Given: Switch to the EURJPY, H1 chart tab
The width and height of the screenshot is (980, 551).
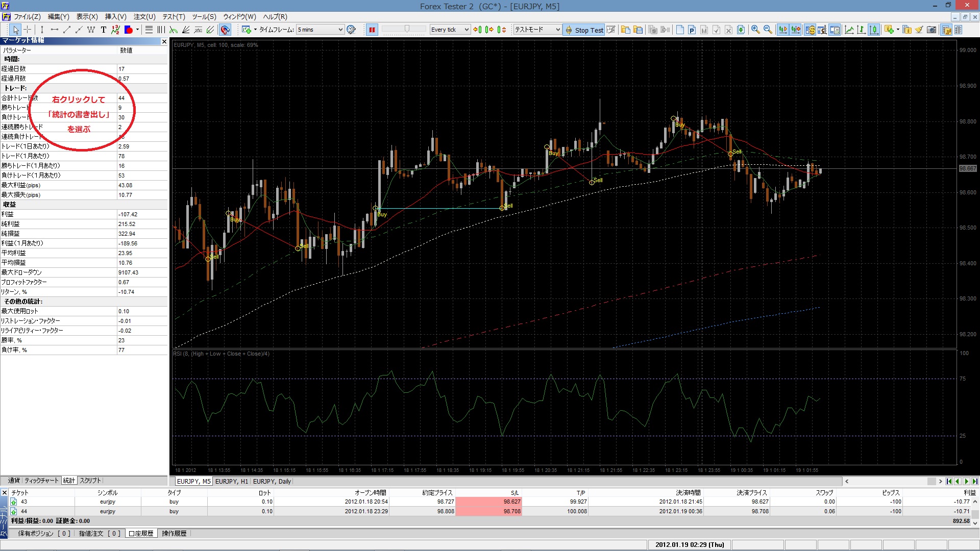Looking at the screenshot, I should (x=231, y=481).
